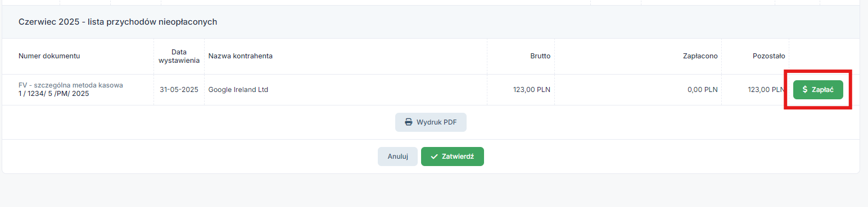Click the Czerwiec 2025 unpaid revenues heading

[x=118, y=22]
